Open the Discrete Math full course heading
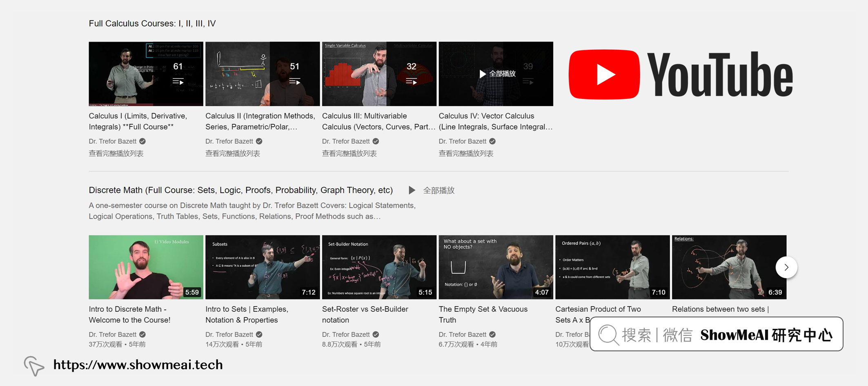Image resolution: width=868 pixels, height=386 pixels. click(x=241, y=190)
